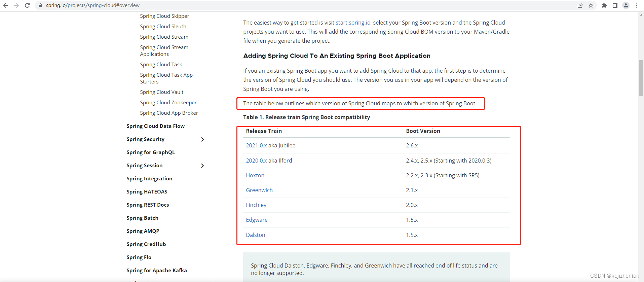The height and width of the screenshot is (282, 644).
Task: Reload the page with refresh icon
Action: point(27,5)
